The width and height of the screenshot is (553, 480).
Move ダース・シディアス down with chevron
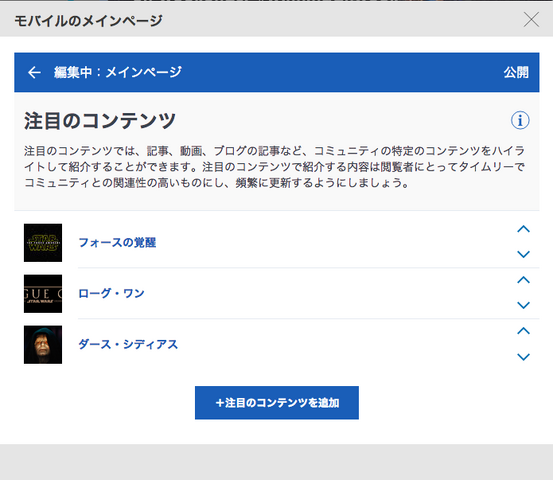point(523,357)
